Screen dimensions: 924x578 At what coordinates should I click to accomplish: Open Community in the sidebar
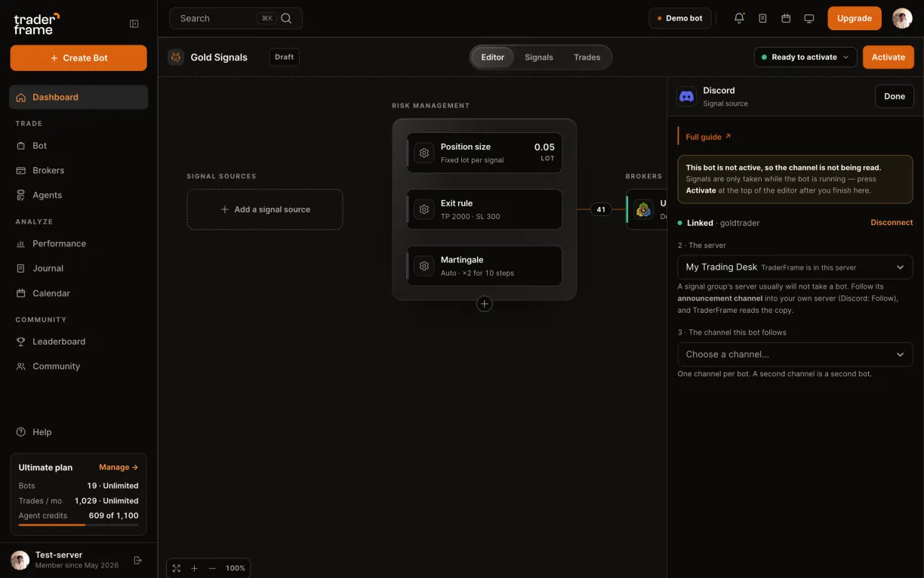[79, 366]
